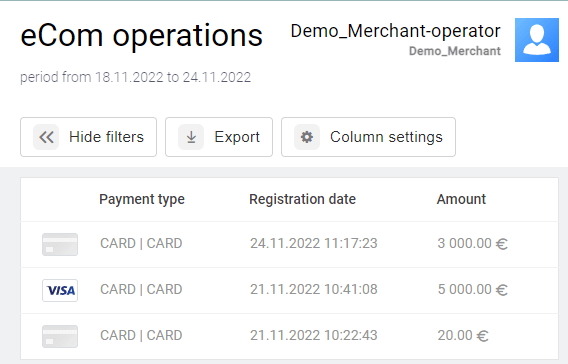This screenshot has width=568, height=364.
Task: Sort by Amount column header
Action: (x=461, y=199)
